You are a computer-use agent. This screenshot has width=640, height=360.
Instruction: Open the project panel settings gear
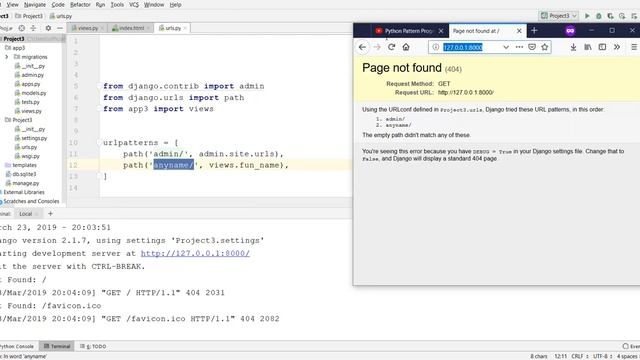coord(48,28)
